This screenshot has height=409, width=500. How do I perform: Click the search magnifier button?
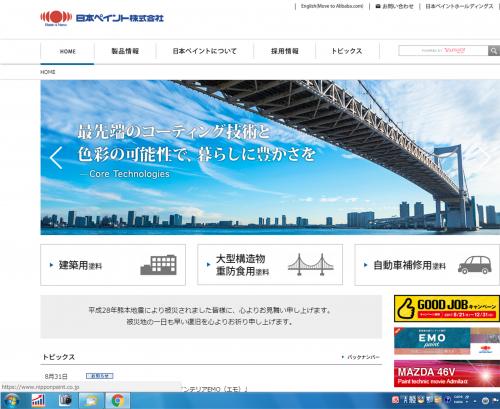click(494, 51)
